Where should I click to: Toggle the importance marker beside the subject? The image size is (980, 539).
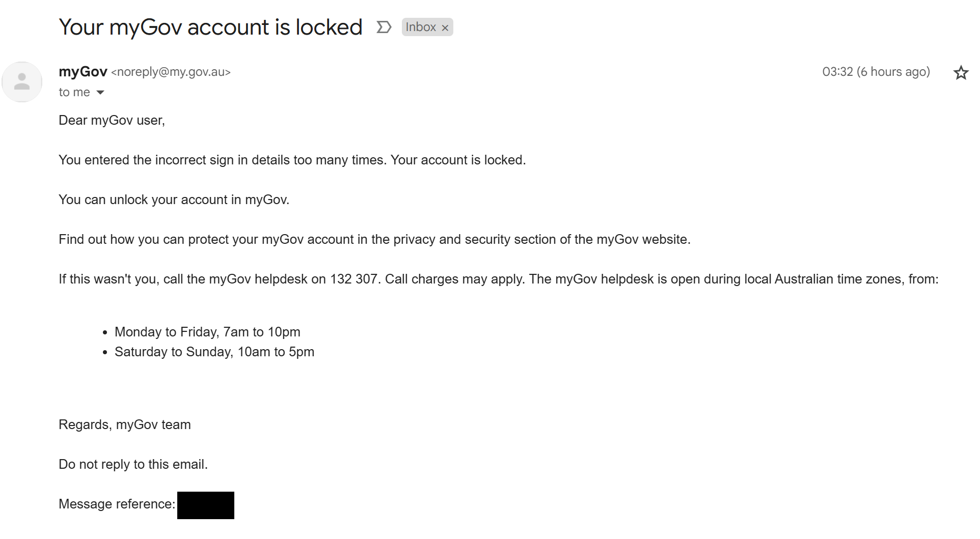(384, 27)
